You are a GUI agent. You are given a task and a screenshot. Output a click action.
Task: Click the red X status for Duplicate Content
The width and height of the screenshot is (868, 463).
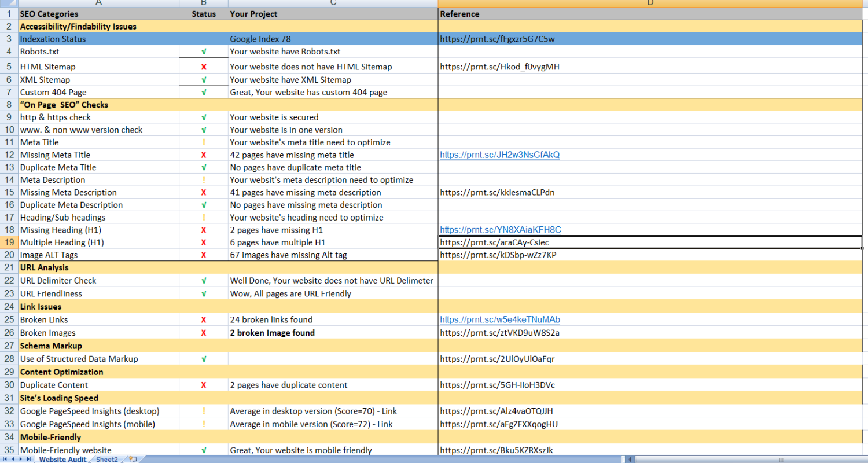click(204, 385)
